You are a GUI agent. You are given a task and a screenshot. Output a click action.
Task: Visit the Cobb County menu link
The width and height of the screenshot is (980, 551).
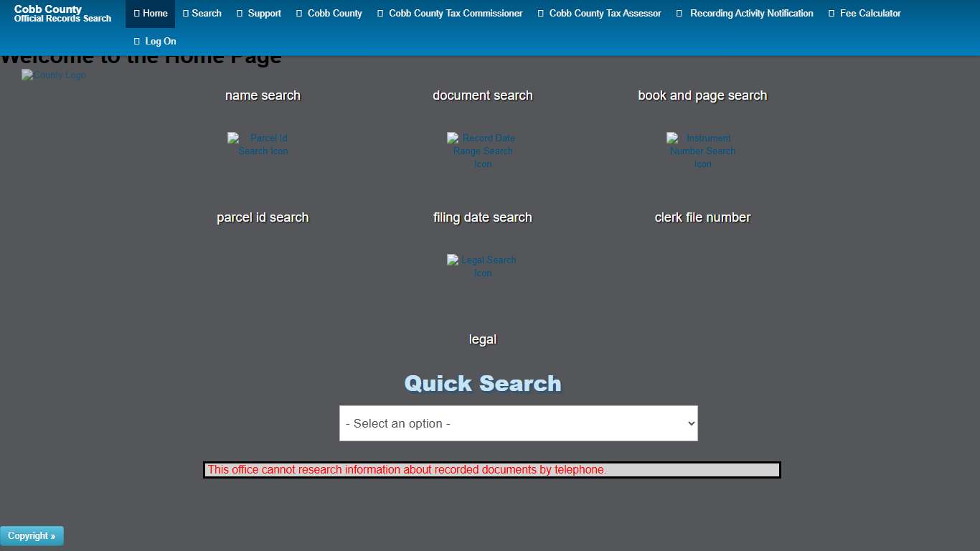[x=329, y=13]
